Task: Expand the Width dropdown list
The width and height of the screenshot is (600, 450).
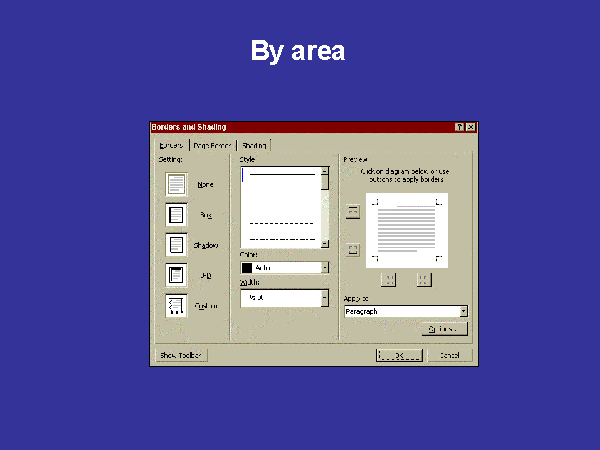Action: (x=325, y=298)
